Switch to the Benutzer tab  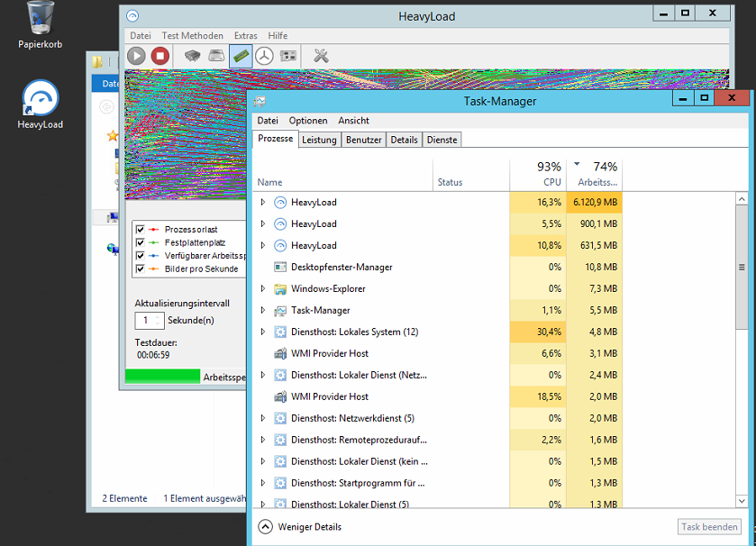(363, 140)
